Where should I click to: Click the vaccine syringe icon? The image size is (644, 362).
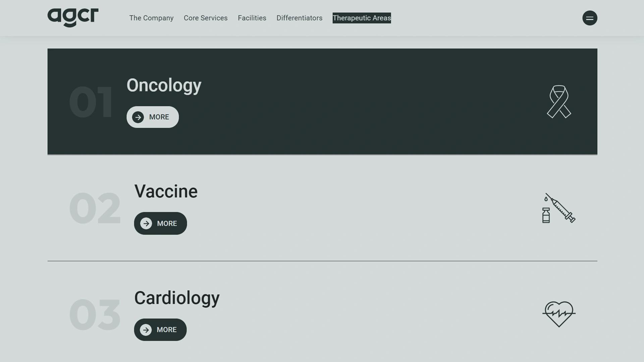559,208
